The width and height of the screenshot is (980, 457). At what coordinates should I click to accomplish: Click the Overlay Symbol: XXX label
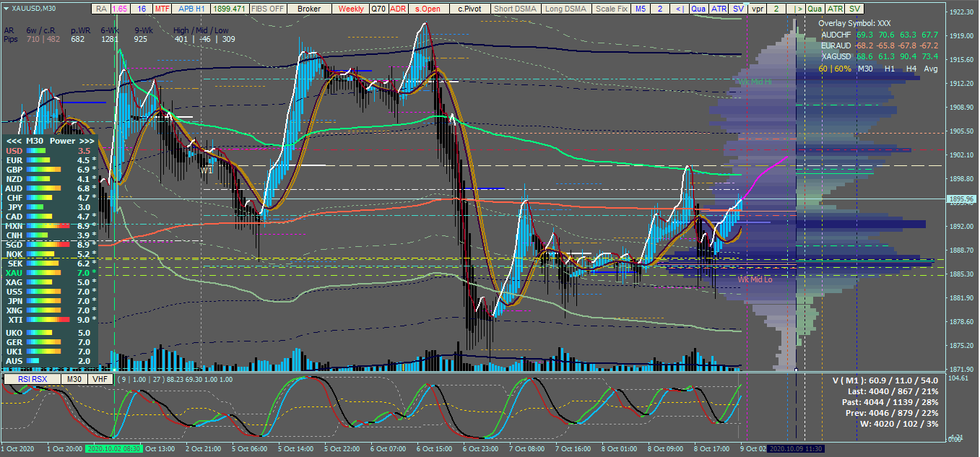click(x=854, y=24)
